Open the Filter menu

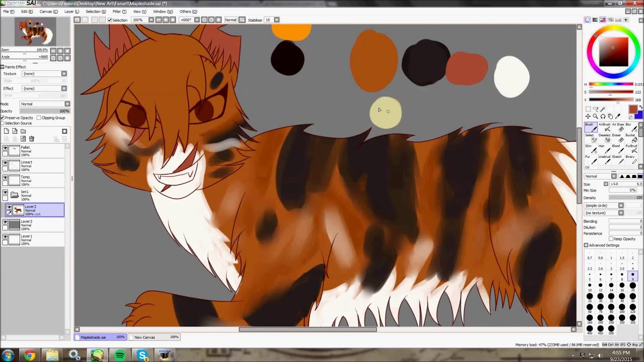click(x=120, y=12)
